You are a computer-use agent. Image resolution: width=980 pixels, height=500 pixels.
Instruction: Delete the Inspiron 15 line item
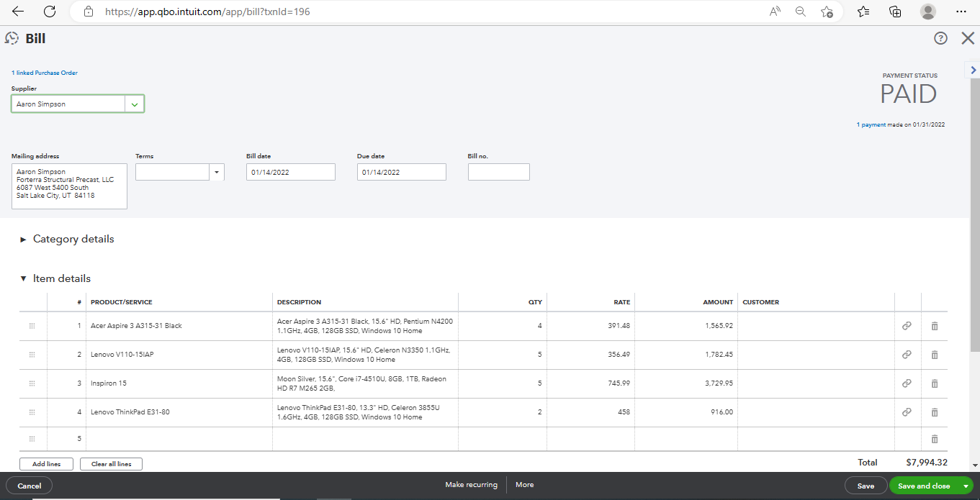point(935,383)
